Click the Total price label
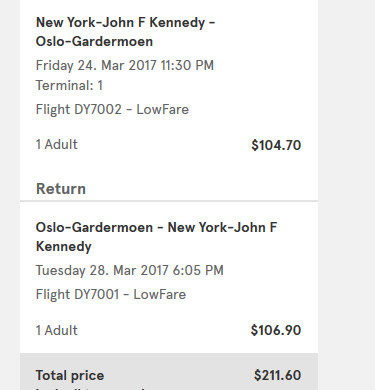Image resolution: width=375 pixels, height=390 pixels. pyautogui.click(x=70, y=376)
